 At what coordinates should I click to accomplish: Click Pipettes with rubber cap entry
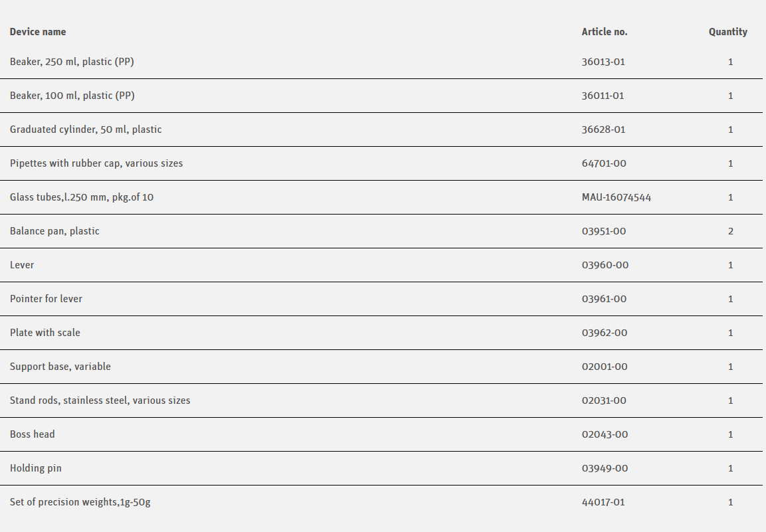tap(96, 163)
